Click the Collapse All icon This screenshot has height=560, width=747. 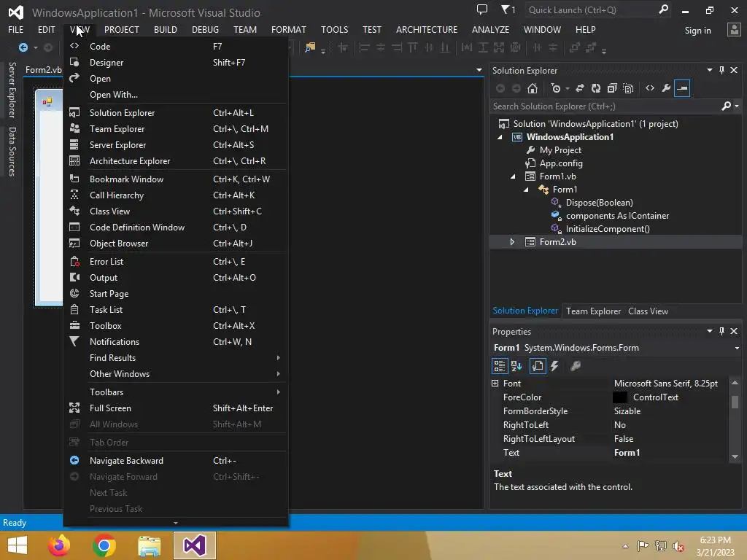[612, 88]
